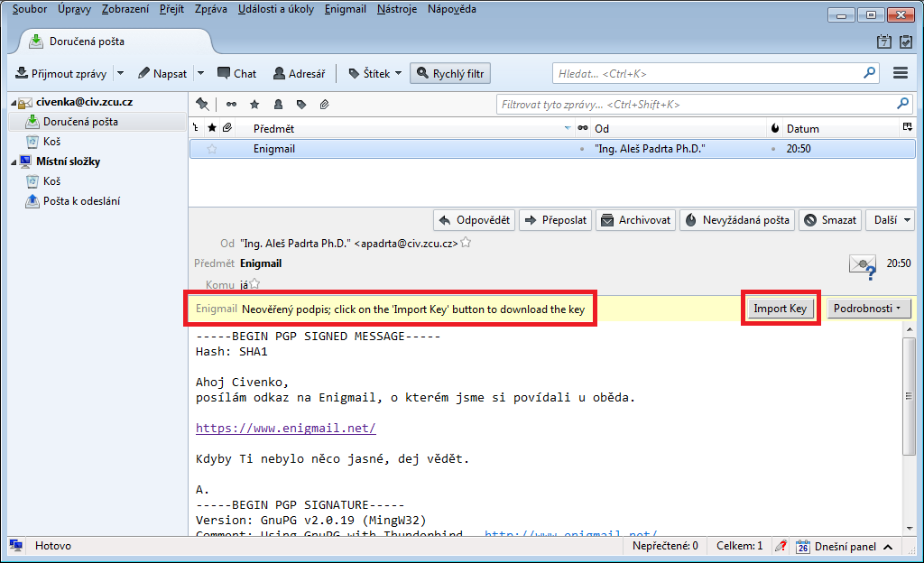Select the Enigmail message row
Screen dimensions: 924x563
point(552,149)
